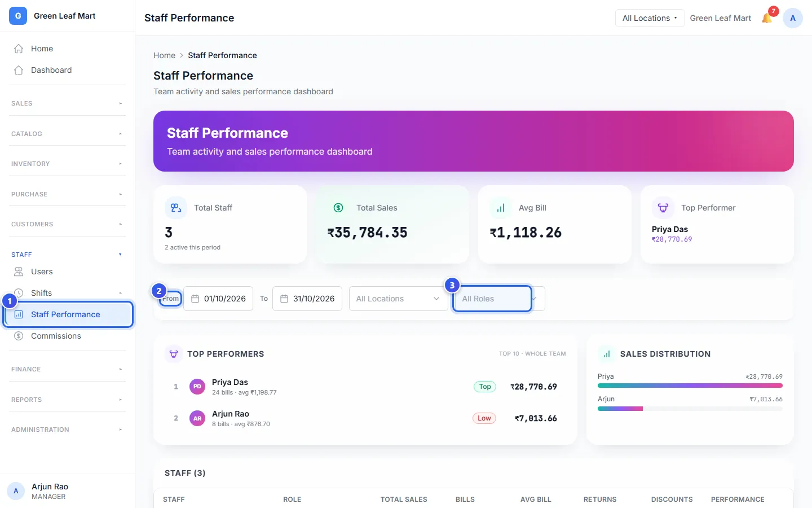Expand the Reports sidebar section
The width and height of the screenshot is (812, 508).
click(x=67, y=400)
